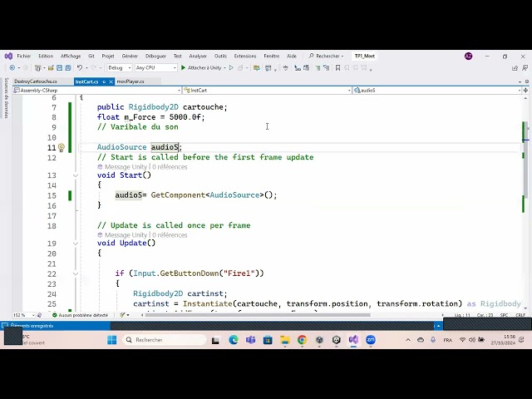Switch to the DestroyCartouche.cs tab
This screenshot has height=399, width=532.
pos(36,81)
